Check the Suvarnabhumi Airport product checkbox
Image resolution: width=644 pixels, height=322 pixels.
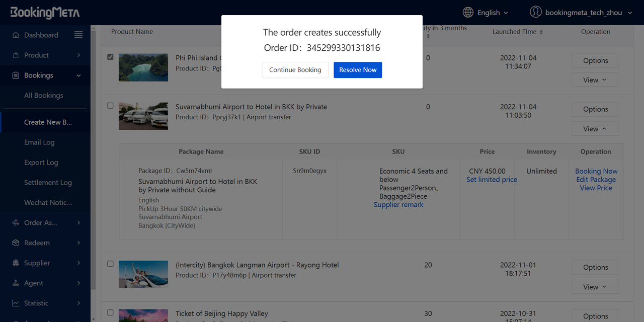[111, 106]
